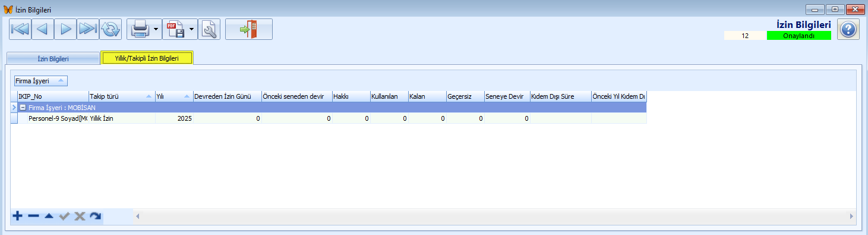868x235 pixels.
Task: Click the Geçersiz column header
Action: pyautogui.click(x=465, y=96)
